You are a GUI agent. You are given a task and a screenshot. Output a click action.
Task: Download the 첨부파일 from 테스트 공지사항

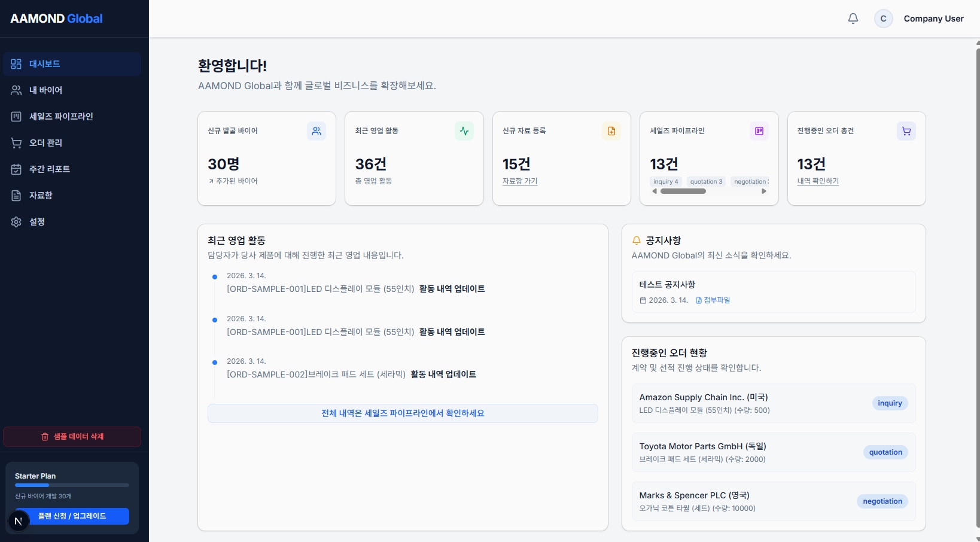(x=714, y=300)
